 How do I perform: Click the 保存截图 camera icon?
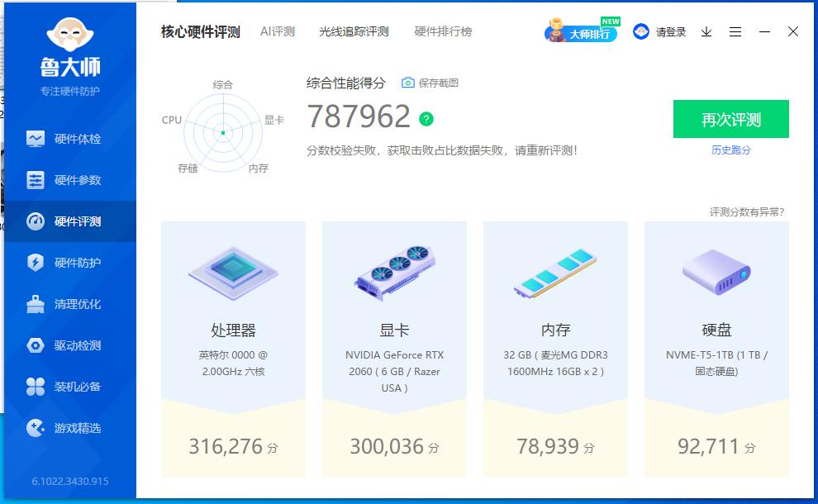408,82
